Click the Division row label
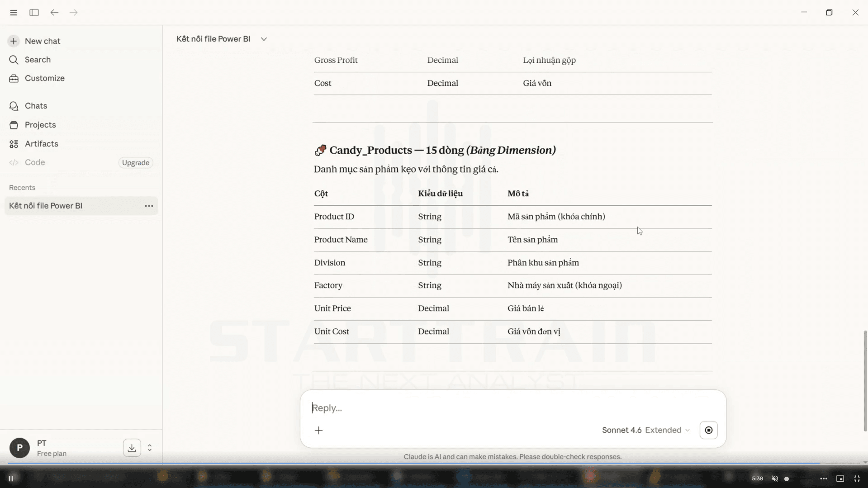 click(330, 263)
